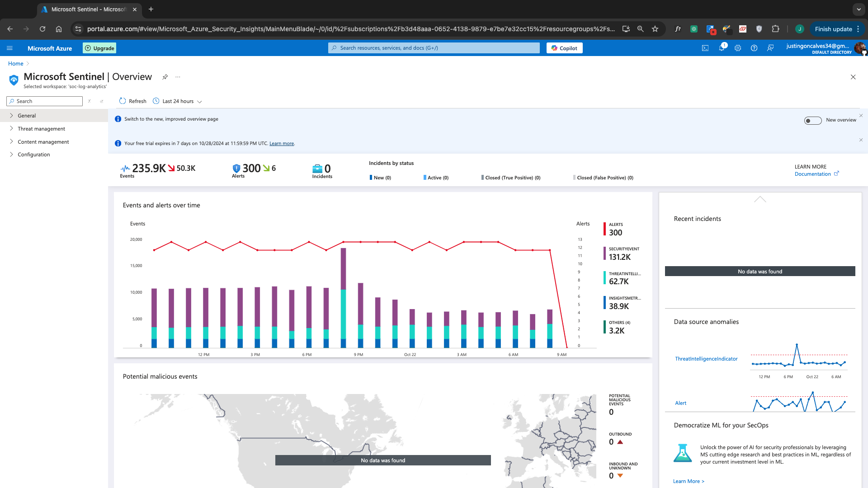Screen dimensions: 868x488
Task: Open the Alert anomaly link
Action: 680,403
